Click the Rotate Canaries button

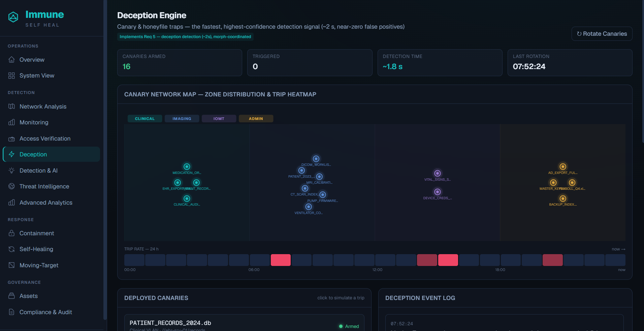602,34
